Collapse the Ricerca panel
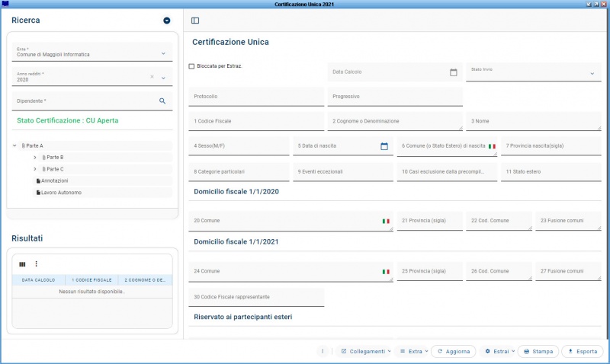 point(167,21)
